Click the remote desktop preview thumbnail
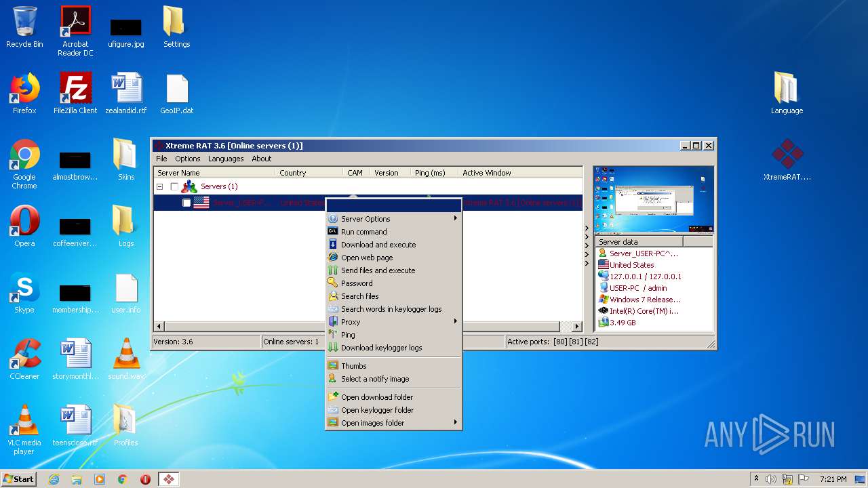Viewport: 868px width, 488px height. click(x=653, y=199)
